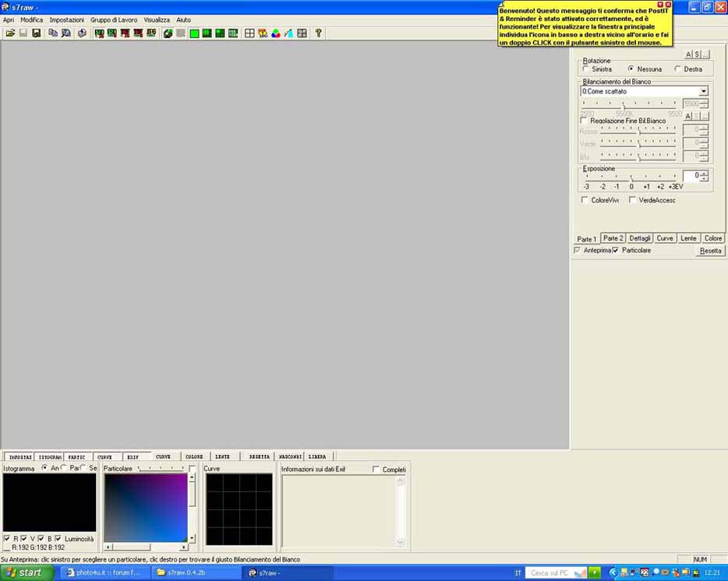728x581 pixels.
Task: Open the Gruppo di Lavoro menu
Action: tap(114, 20)
